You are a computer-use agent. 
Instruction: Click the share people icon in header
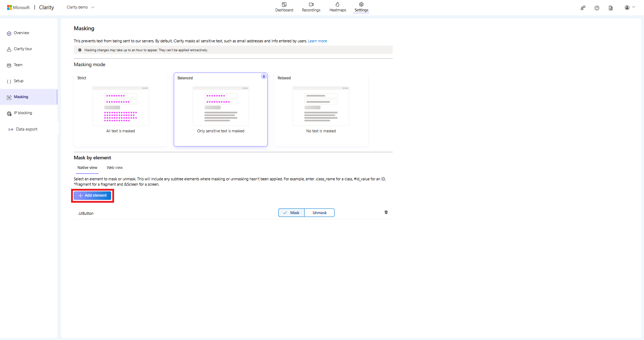[583, 8]
